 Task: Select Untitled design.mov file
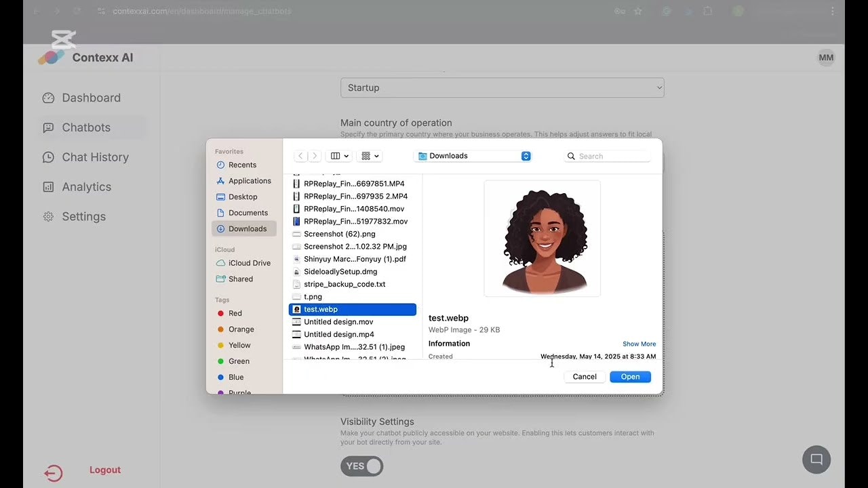(x=353, y=322)
